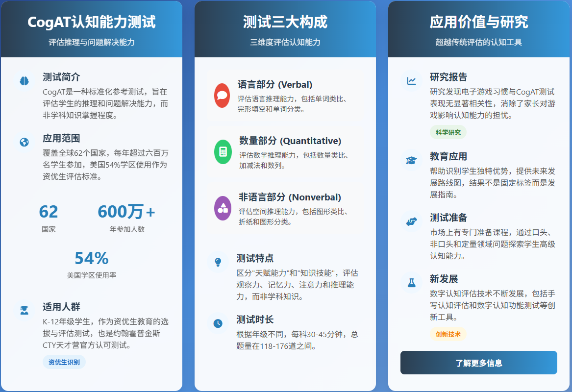Click the 非语言部分 (Nonverbal) heading
This screenshot has width=572, height=392.
[290, 197]
